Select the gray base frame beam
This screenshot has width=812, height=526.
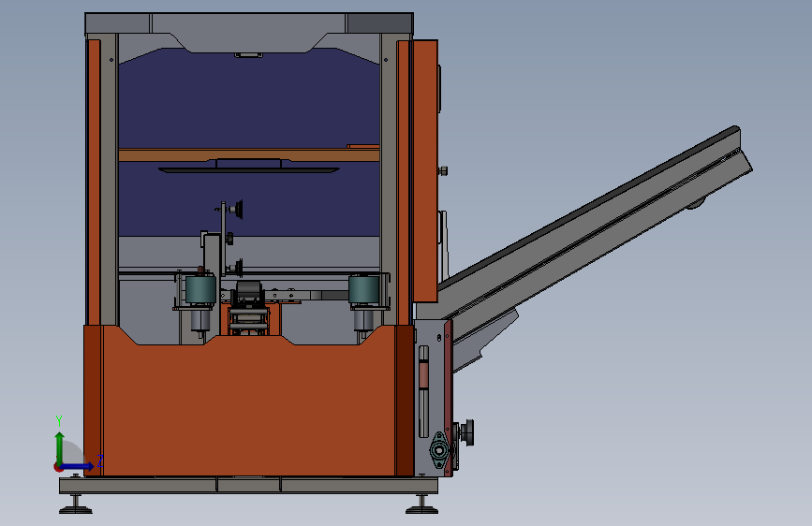tap(248, 486)
